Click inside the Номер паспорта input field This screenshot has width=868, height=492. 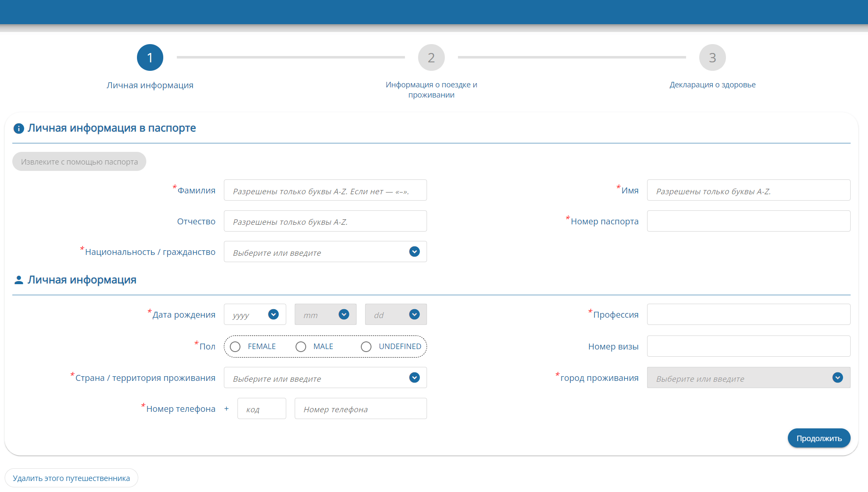[x=748, y=221]
